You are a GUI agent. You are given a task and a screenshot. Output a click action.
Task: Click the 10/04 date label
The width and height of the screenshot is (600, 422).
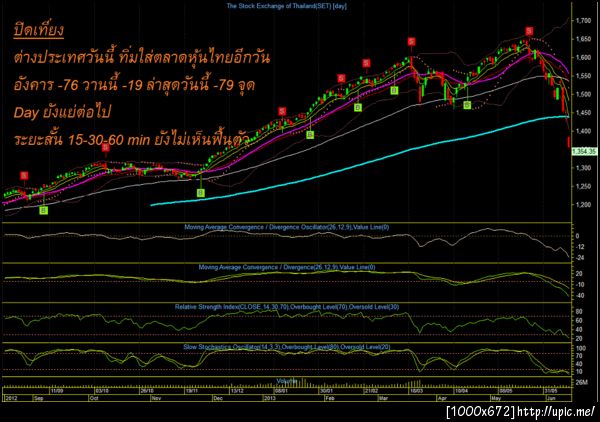point(461,391)
